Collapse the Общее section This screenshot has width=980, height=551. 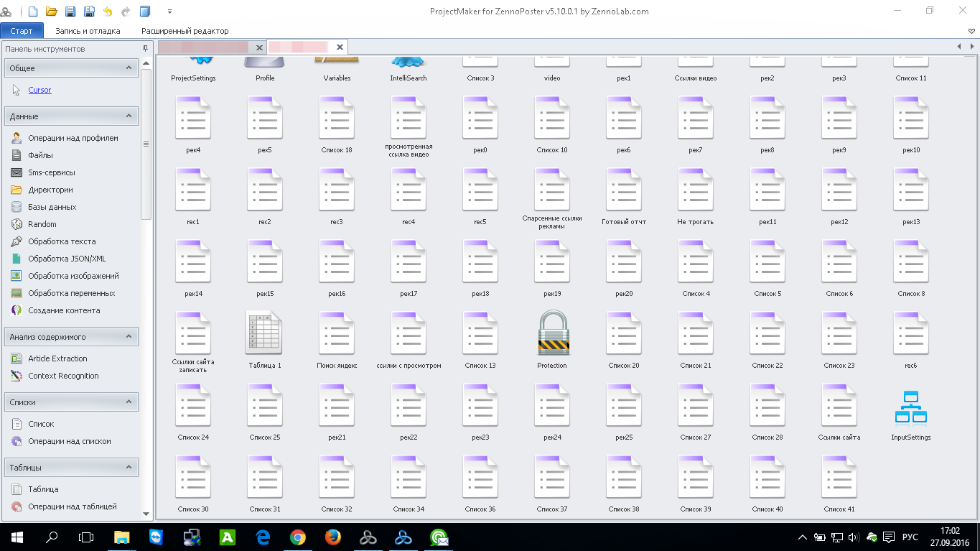point(129,68)
